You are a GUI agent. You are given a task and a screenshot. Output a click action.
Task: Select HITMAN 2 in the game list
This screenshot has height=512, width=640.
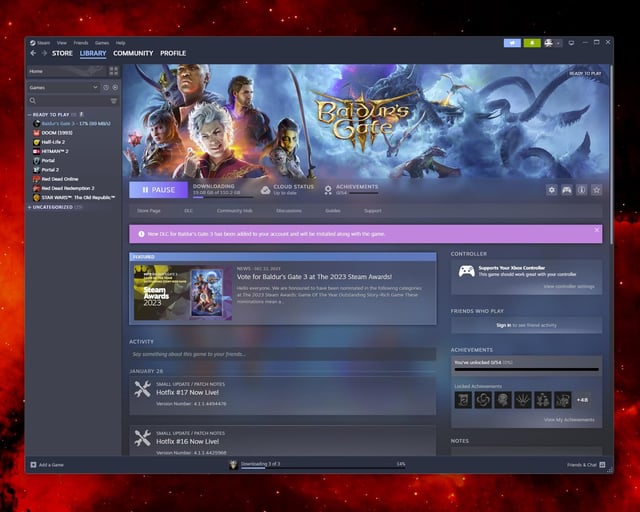[x=51, y=151]
